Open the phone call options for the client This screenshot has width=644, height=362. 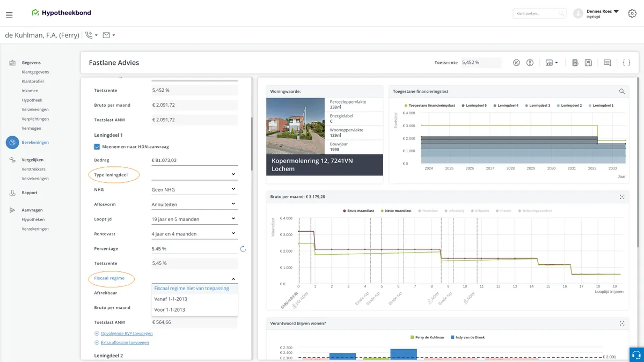tap(91, 35)
